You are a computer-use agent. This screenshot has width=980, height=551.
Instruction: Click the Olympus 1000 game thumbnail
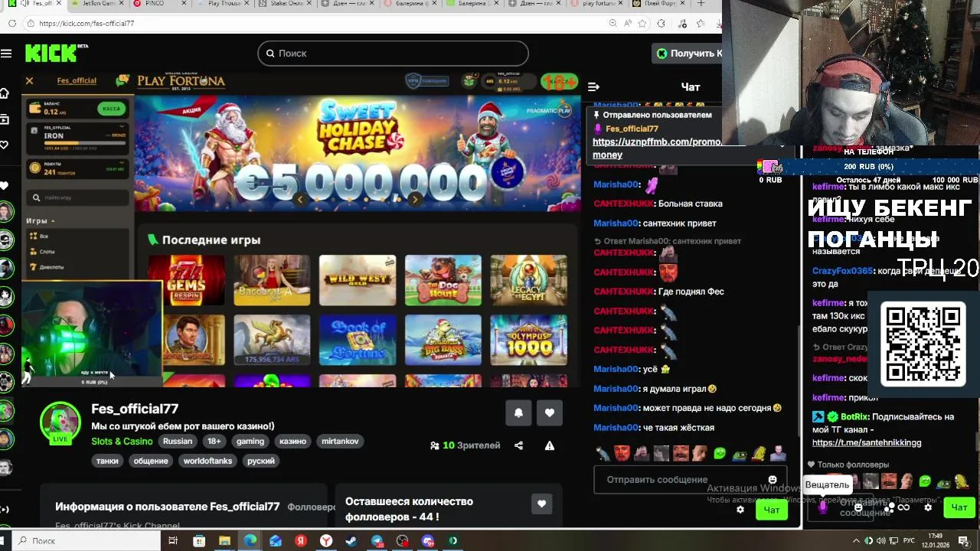pos(529,340)
